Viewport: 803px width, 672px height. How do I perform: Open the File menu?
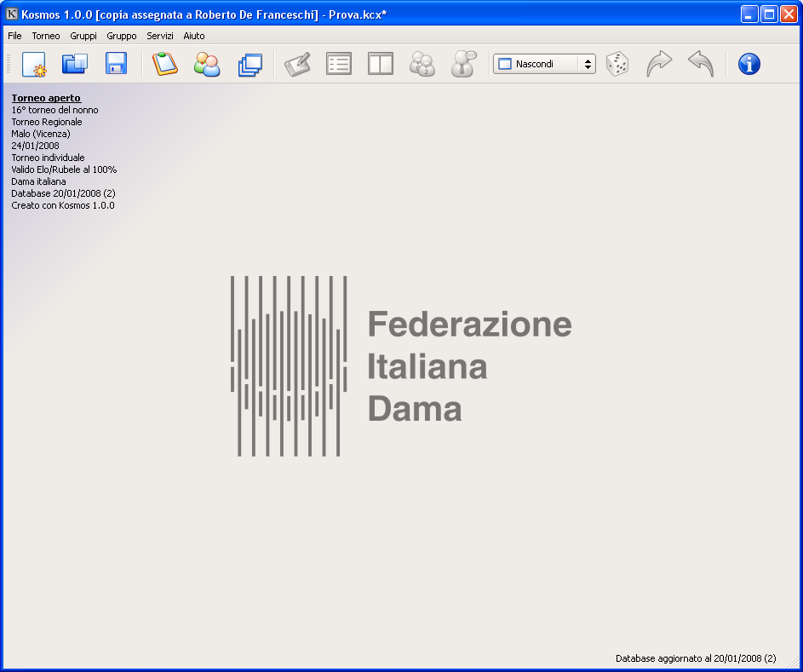[14, 36]
